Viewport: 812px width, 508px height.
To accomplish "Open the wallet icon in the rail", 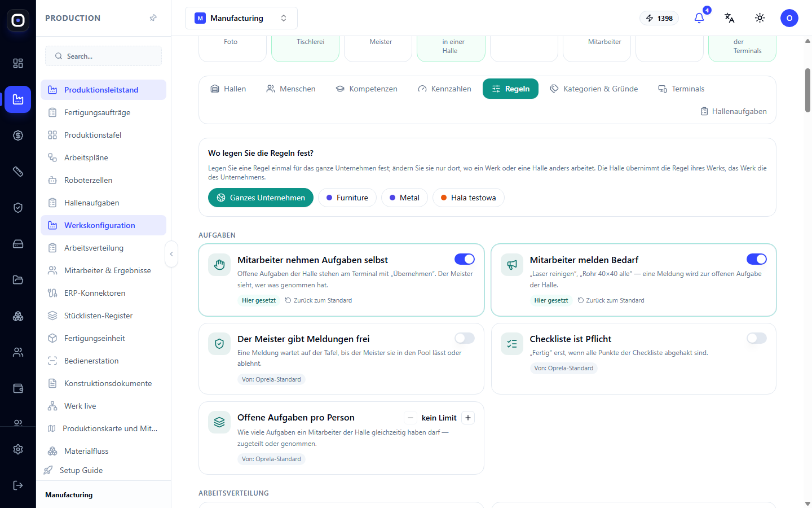I will (x=18, y=388).
